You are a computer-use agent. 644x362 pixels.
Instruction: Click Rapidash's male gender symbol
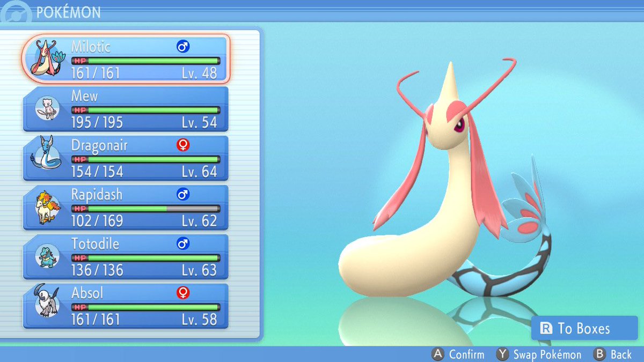[x=183, y=195]
